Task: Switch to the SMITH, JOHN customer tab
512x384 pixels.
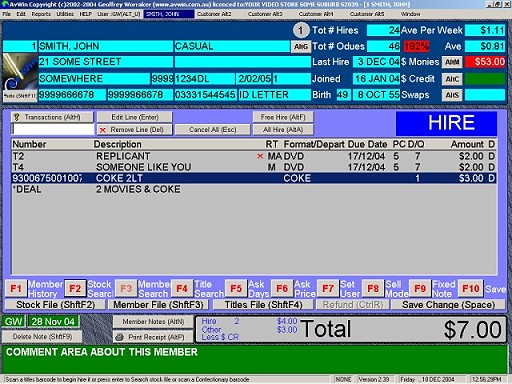Action: [169, 14]
